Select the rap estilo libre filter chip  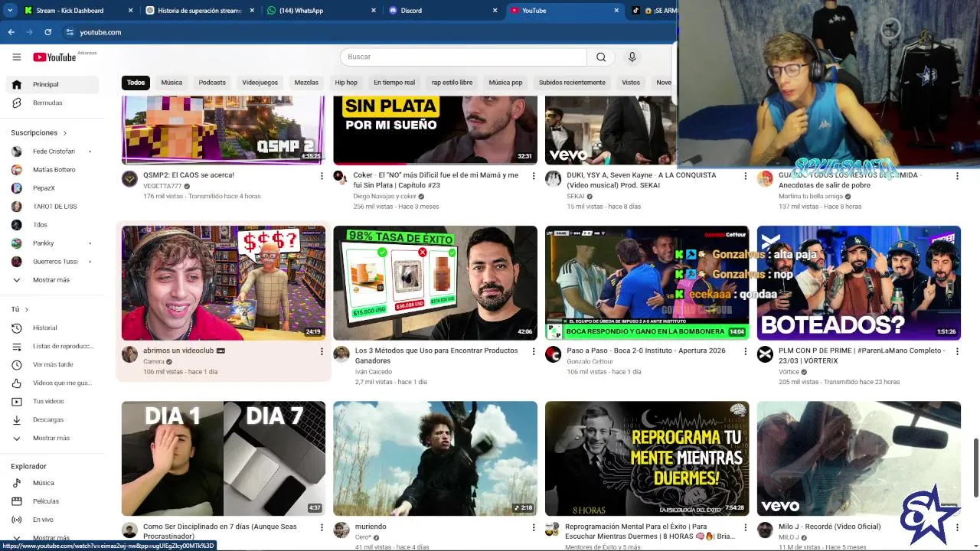[x=452, y=83]
